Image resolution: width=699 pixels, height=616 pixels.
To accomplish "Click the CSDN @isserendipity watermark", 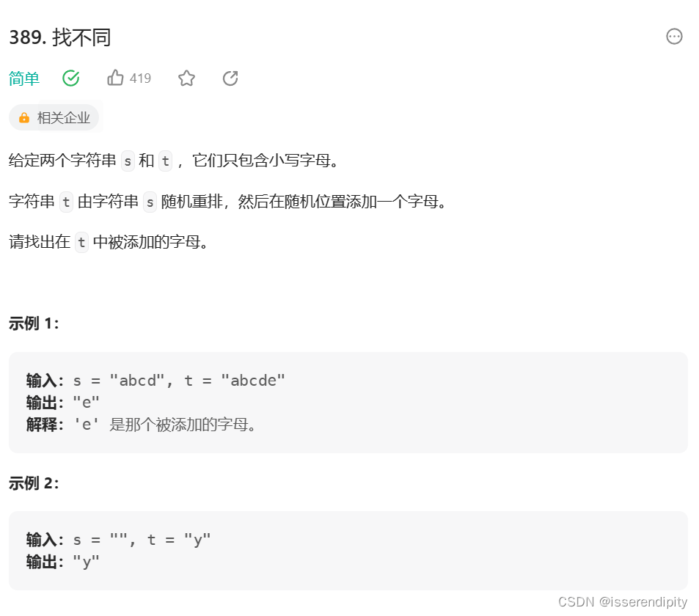I will (x=623, y=602).
